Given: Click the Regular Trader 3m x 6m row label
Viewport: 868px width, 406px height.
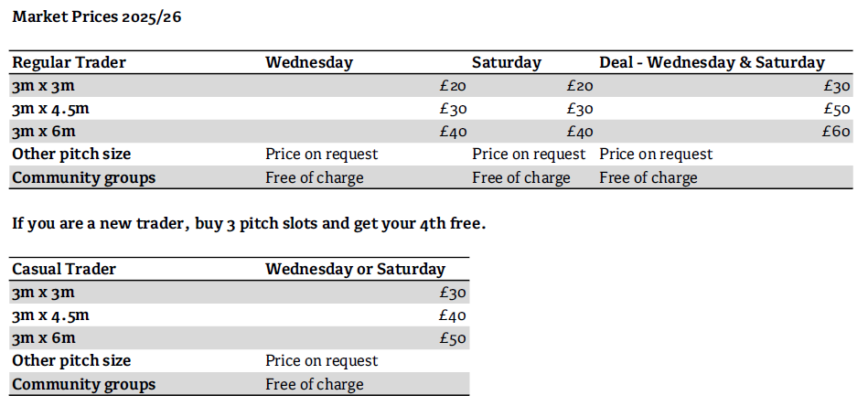Looking at the screenshot, I should (44, 132).
